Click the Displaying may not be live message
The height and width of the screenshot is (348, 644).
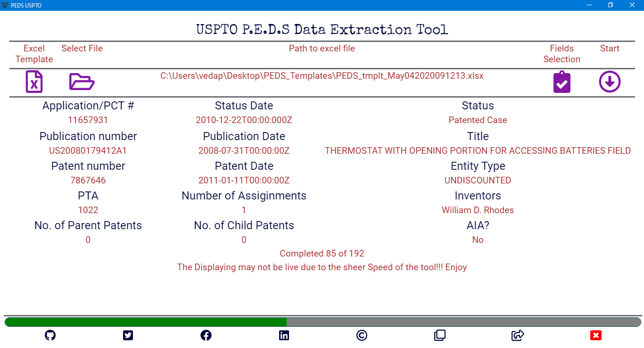point(322,267)
